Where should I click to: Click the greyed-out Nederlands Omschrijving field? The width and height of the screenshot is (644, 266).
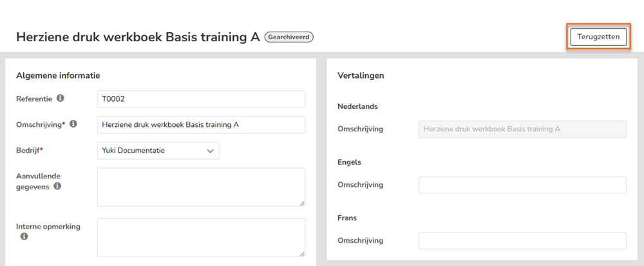pos(522,129)
